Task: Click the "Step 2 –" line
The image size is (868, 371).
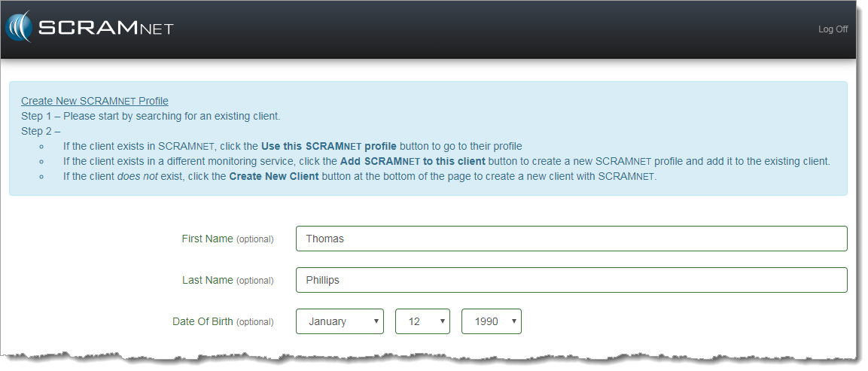Action: (41, 131)
